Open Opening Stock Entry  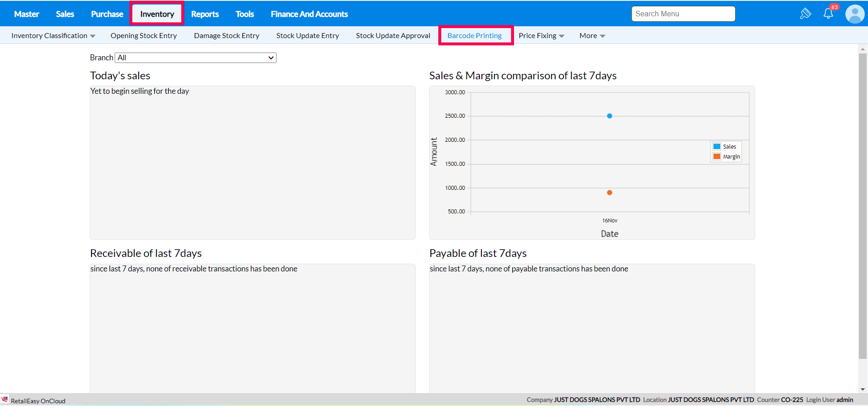coord(144,36)
